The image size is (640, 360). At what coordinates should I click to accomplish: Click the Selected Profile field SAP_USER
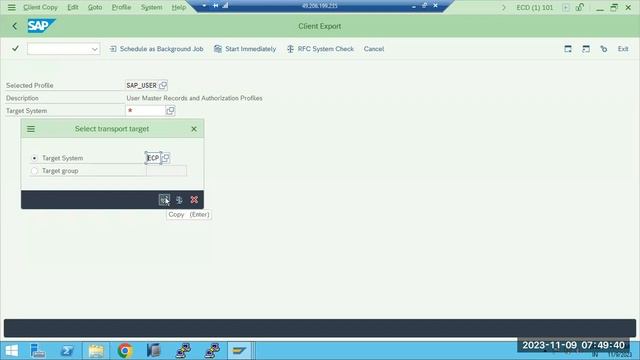pos(142,85)
